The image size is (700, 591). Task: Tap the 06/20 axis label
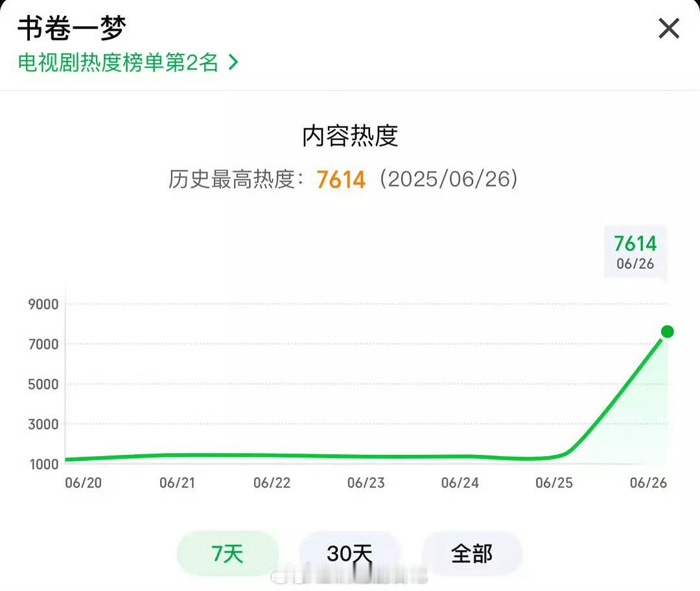point(84,483)
